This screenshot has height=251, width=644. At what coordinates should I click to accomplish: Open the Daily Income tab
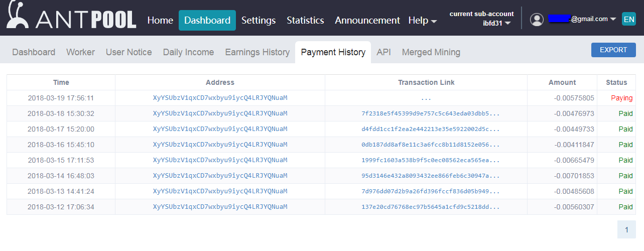coord(188,52)
